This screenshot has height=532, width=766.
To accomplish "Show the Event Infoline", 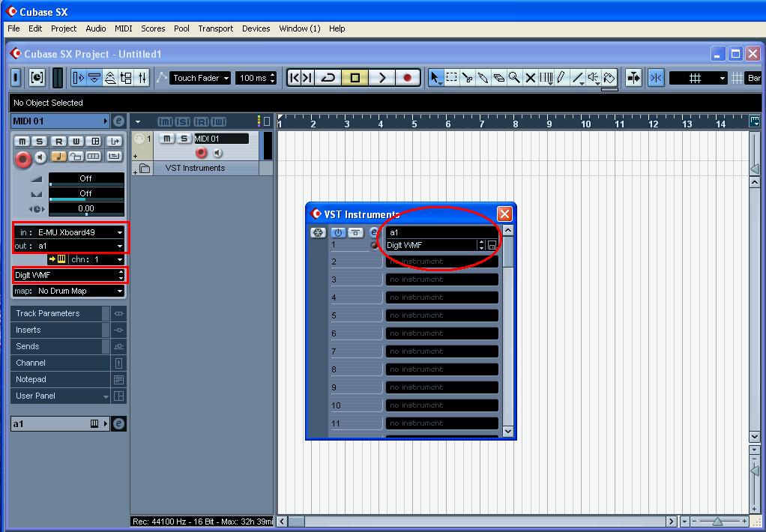I will (94, 78).
